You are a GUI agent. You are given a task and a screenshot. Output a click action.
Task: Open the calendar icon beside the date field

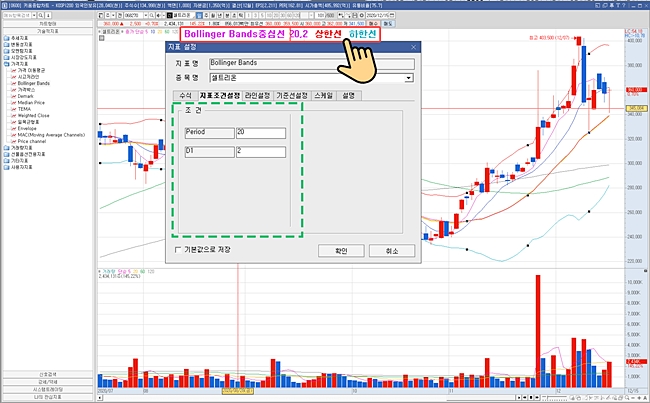[392, 15]
